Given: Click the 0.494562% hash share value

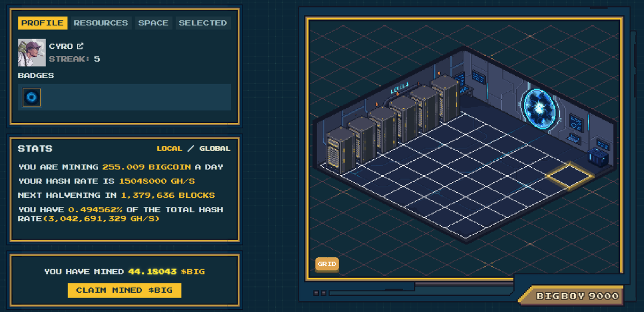Looking at the screenshot, I should (x=96, y=210).
